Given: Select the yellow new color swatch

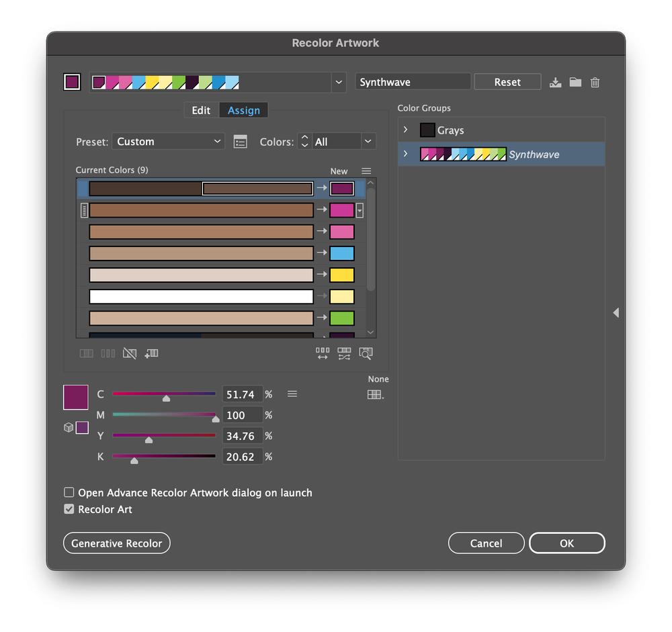Looking at the screenshot, I should [341, 275].
